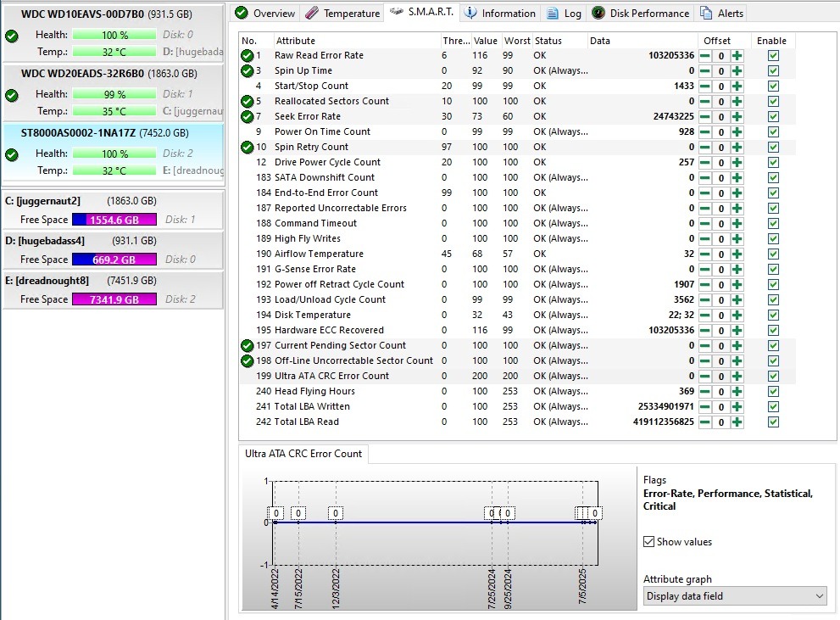Sort by Value column header

(486, 41)
